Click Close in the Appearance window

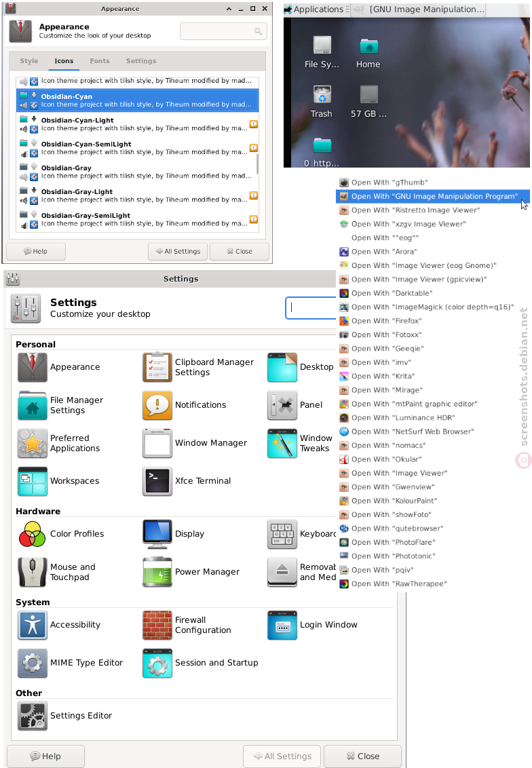coord(240,251)
